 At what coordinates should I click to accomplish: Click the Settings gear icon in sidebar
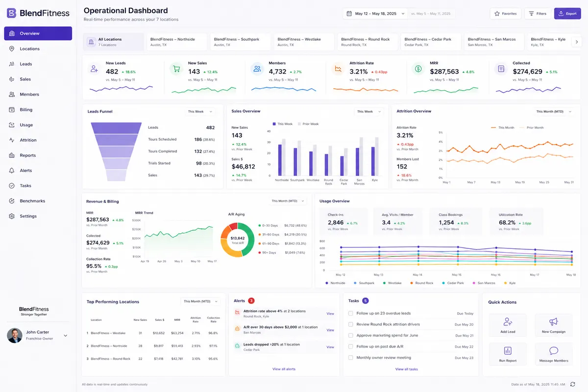(x=12, y=216)
